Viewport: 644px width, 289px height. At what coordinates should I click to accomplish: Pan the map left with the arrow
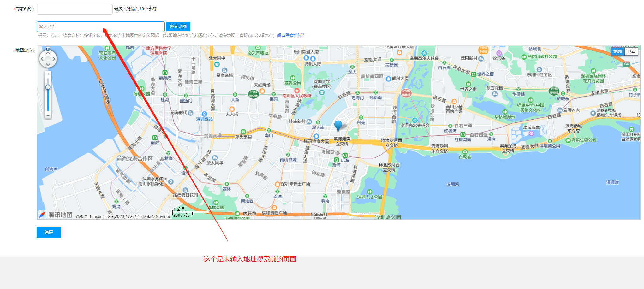point(42,59)
